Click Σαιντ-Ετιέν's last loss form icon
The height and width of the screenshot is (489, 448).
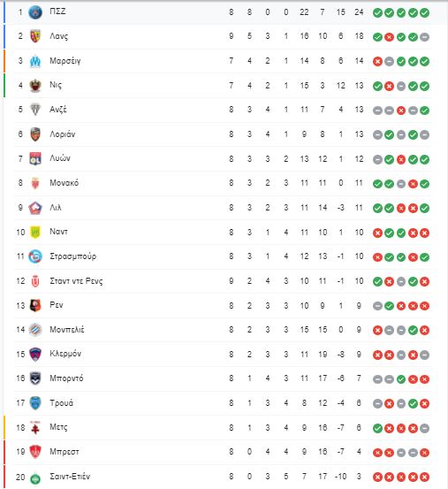pyautogui.click(x=424, y=477)
